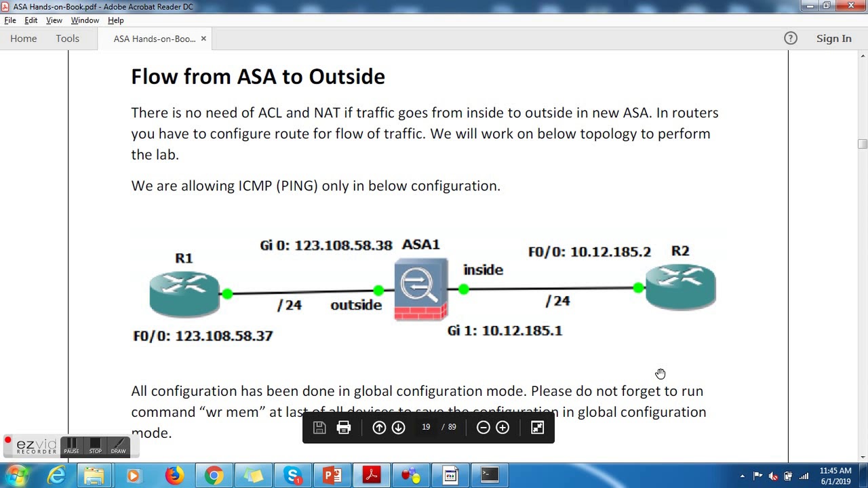Click the Action Center flag tray icon
The width and height of the screenshot is (868, 488).
coord(758,476)
